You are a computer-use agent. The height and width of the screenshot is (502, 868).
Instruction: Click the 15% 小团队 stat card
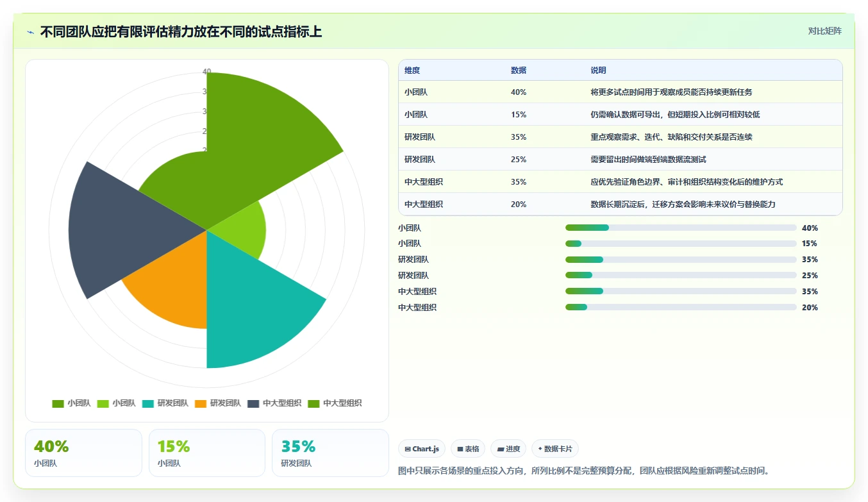tap(207, 453)
